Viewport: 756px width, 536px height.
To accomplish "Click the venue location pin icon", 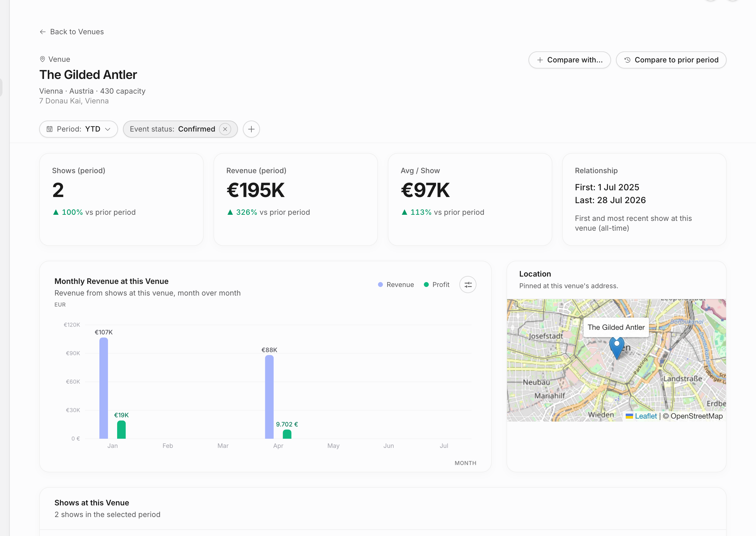I will [43, 59].
